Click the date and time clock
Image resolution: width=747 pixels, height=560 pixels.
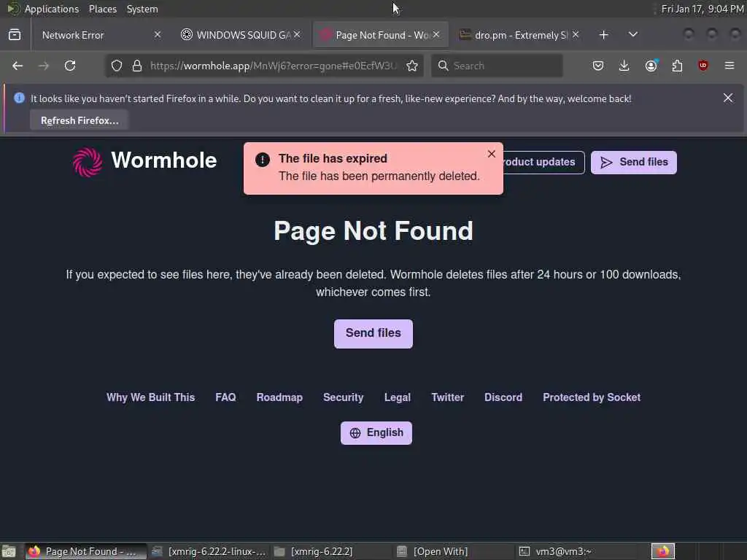[703, 9]
